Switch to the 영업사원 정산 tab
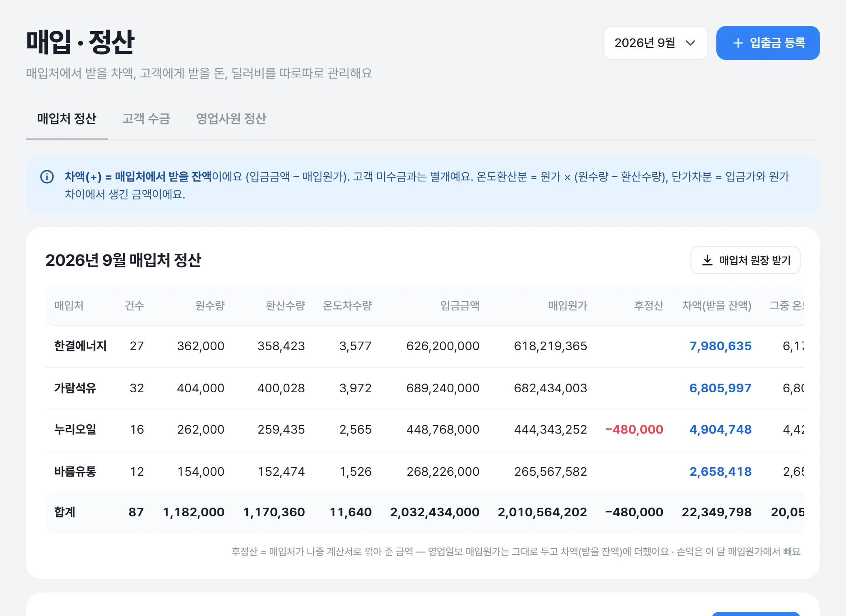 tap(231, 119)
